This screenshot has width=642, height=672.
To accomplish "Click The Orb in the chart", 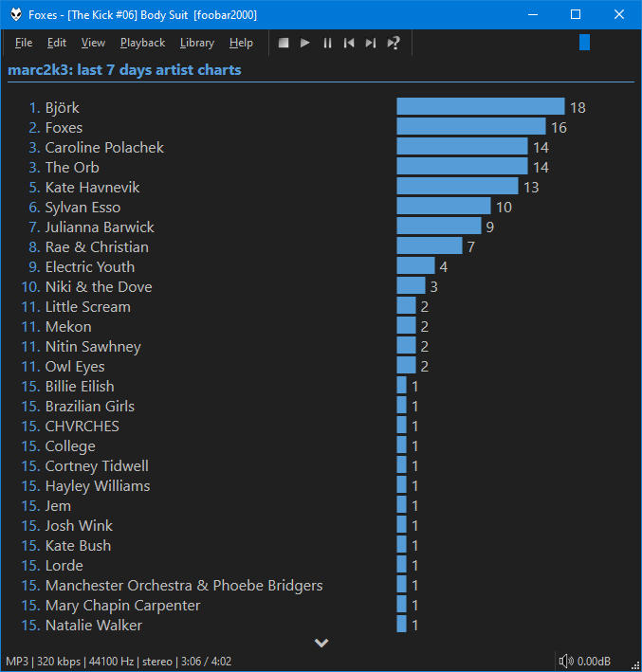I will (x=72, y=168).
